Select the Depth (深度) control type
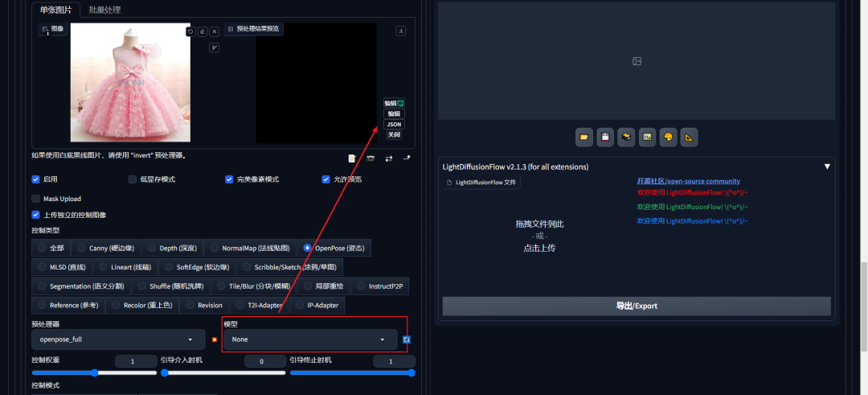This screenshot has width=868, height=395. [172, 249]
